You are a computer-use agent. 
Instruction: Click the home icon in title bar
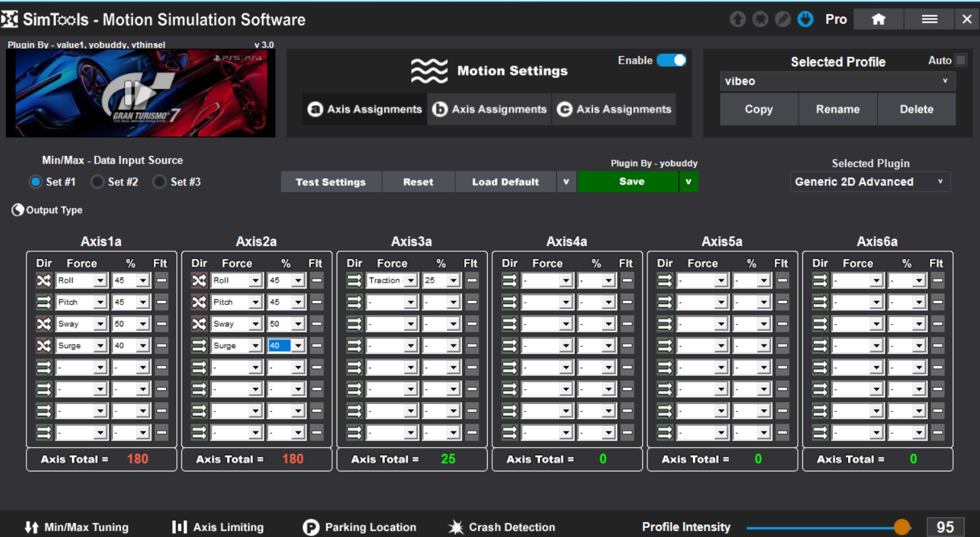(878, 19)
